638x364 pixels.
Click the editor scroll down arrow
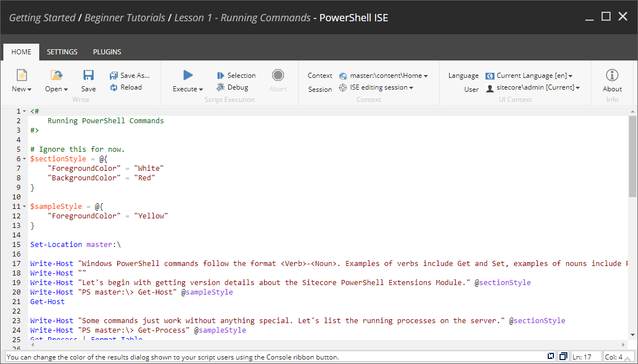(632, 335)
